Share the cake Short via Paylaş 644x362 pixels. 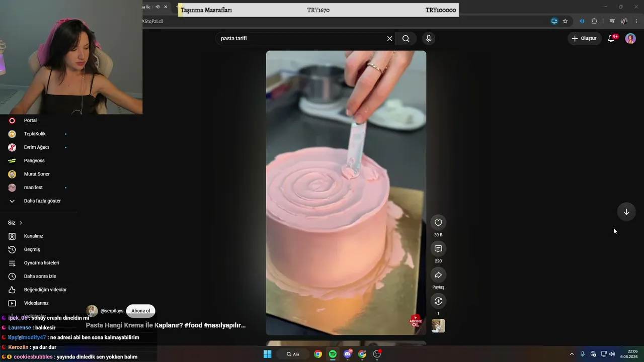tap(438, 275)
